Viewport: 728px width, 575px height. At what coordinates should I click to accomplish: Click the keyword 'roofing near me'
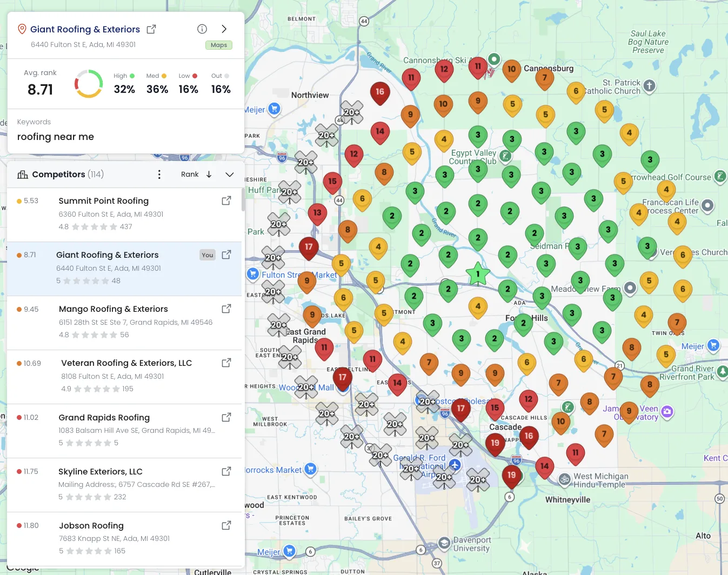tap(56, 137)
